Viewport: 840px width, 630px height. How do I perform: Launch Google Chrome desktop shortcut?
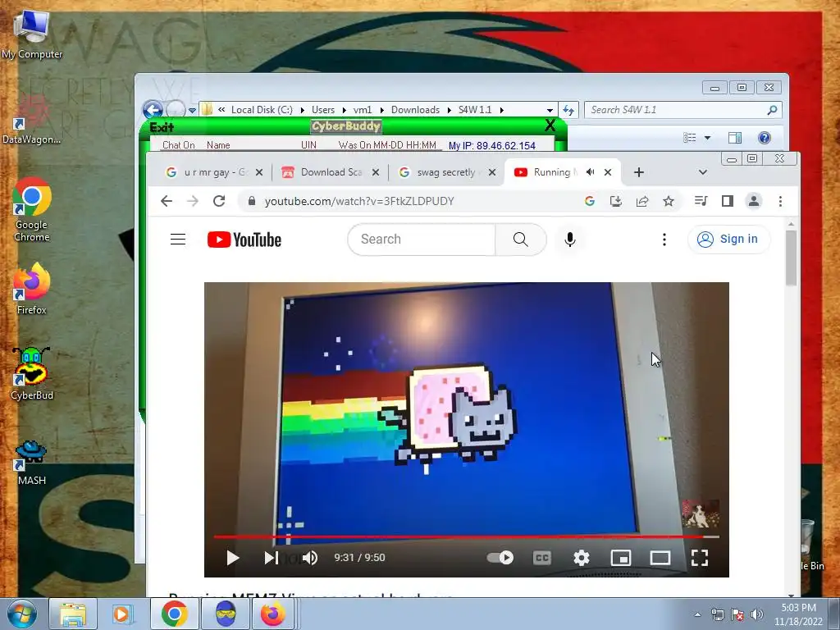pos(32,209)
